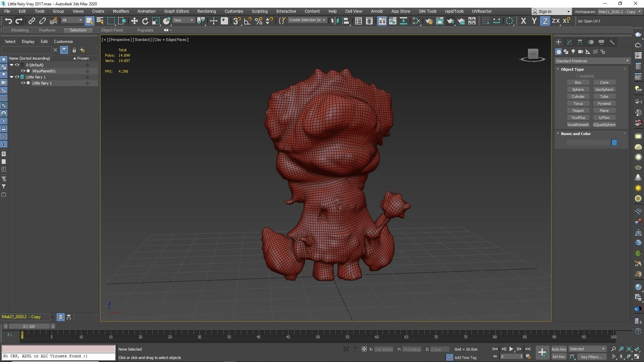Toggle visibility of 0 (default) layer
The image size is (644, 362).
(17, 65)
